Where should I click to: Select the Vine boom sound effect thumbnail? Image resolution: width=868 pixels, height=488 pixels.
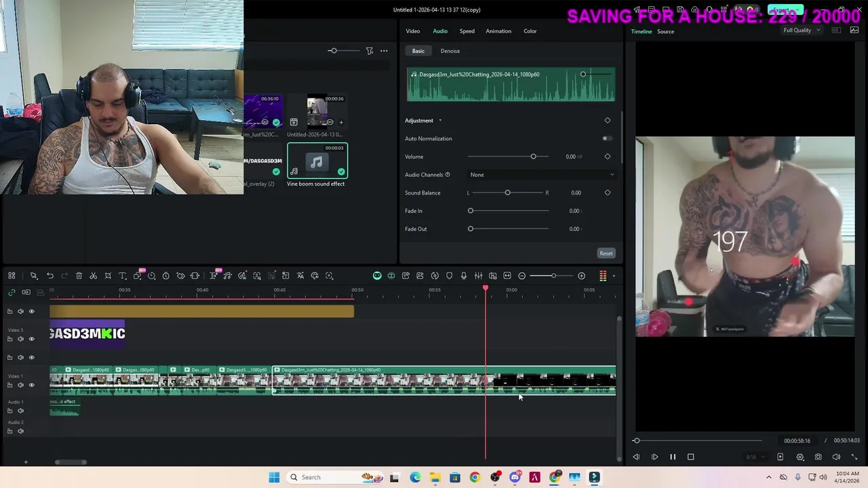[x=317, y=161]
